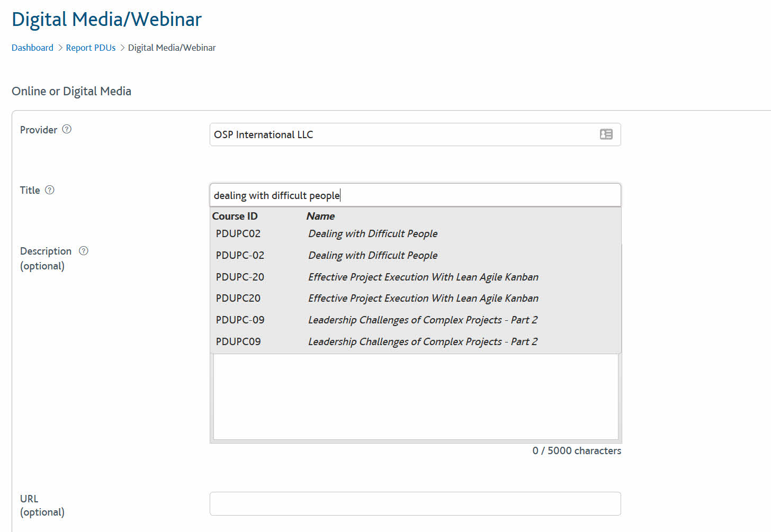
Task: Pick PDUPC-09 Leadership Challenges Part 2
Action: tap(416, 320)
